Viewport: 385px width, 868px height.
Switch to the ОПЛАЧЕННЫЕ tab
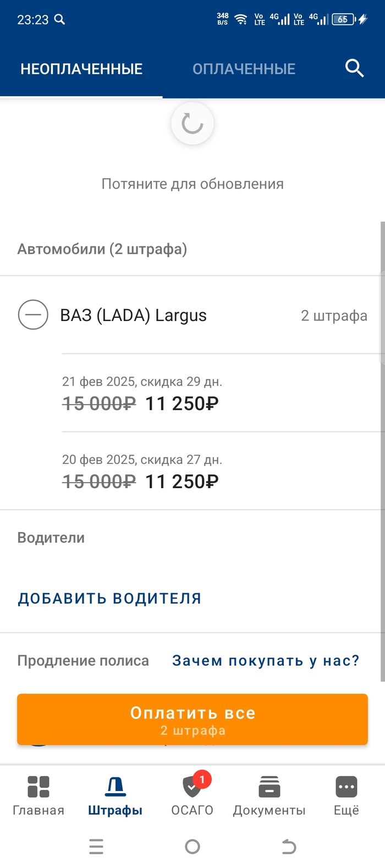pyautogui.click(x=244, y=69)
